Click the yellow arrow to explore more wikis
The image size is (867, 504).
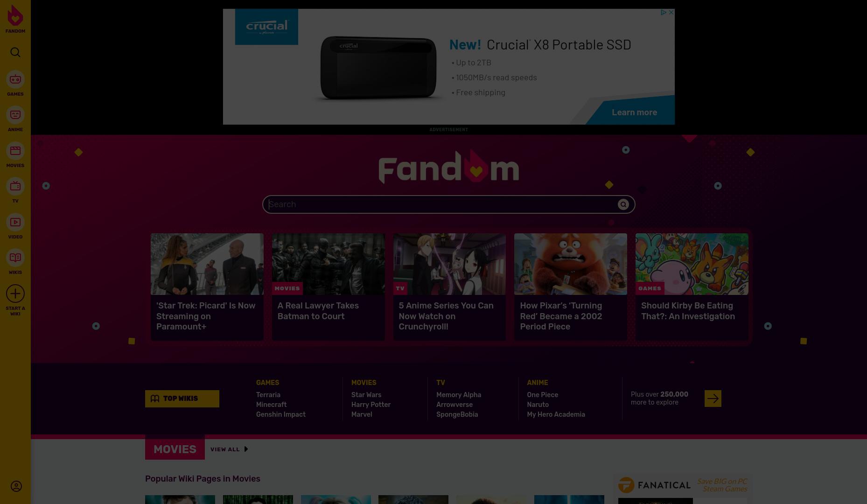coord(713,399)
